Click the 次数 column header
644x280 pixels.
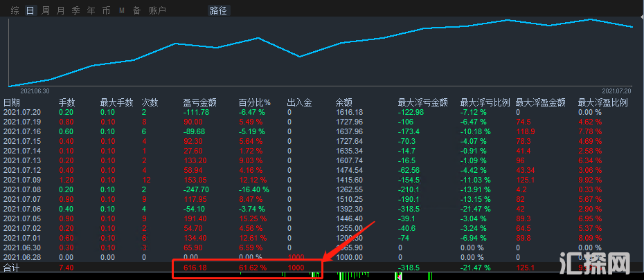tap(150, 102)
